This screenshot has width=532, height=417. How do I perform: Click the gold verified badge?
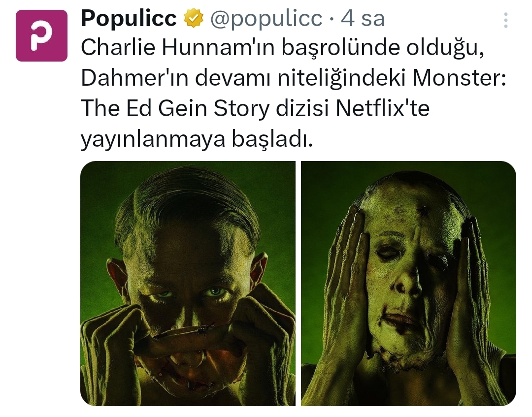[194, 19]
